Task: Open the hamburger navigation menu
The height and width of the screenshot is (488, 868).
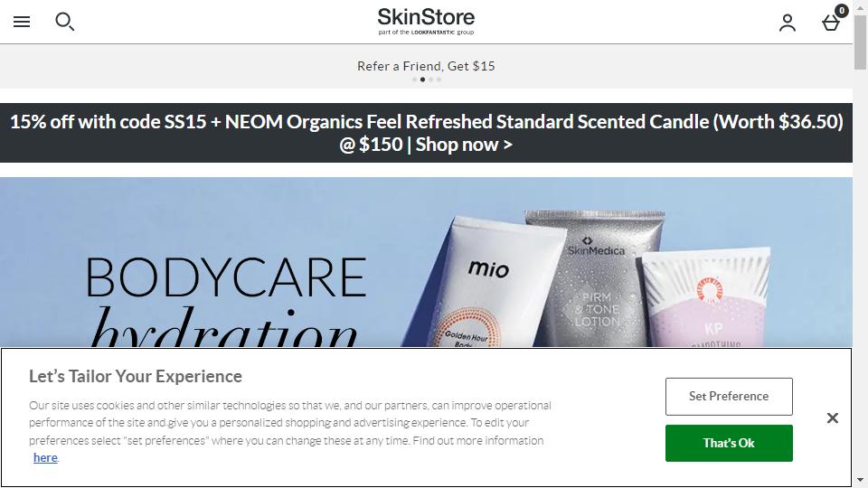Action: (22, 22)
